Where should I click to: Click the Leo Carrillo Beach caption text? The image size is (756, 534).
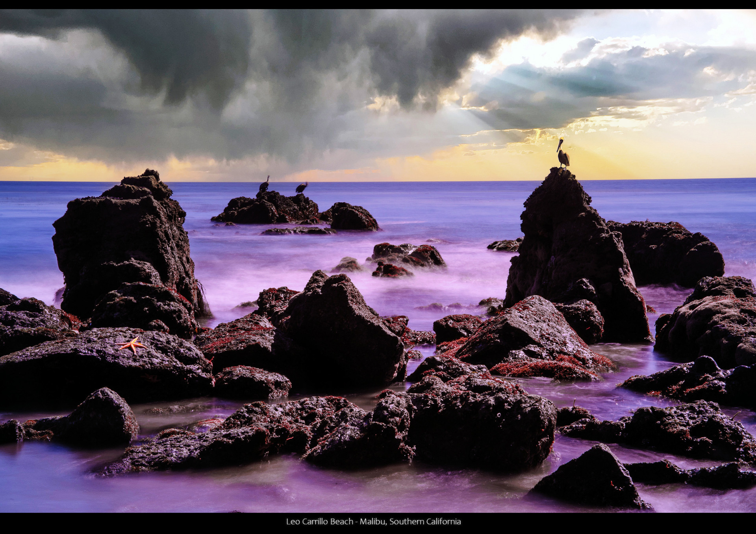tap(373, 521)
